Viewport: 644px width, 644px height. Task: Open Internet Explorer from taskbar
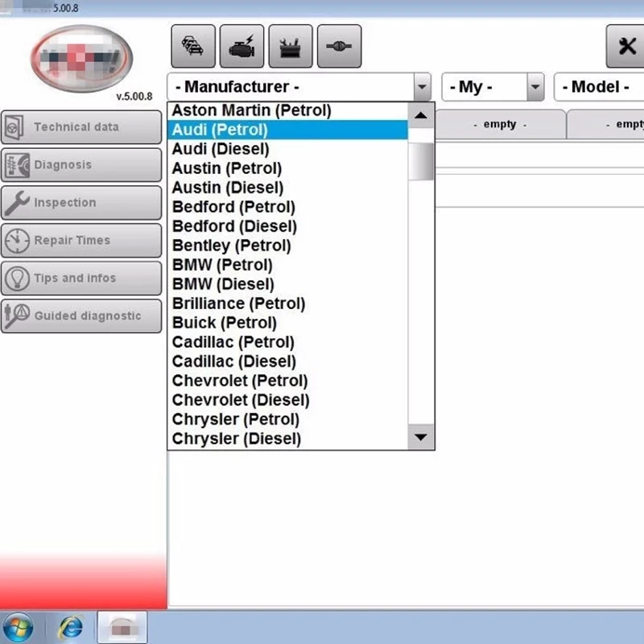pyautogui.click(x=71, y=628)
